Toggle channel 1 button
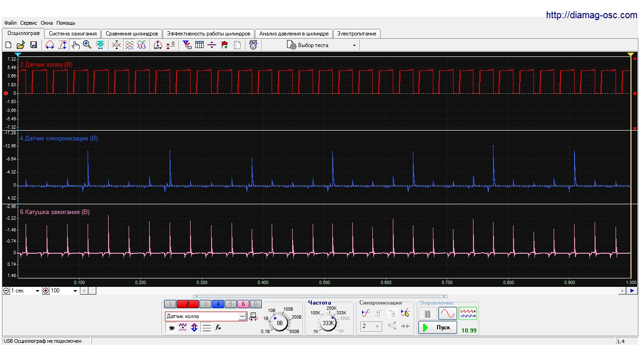Screen dimensions: 644x347 coord(170,304)
